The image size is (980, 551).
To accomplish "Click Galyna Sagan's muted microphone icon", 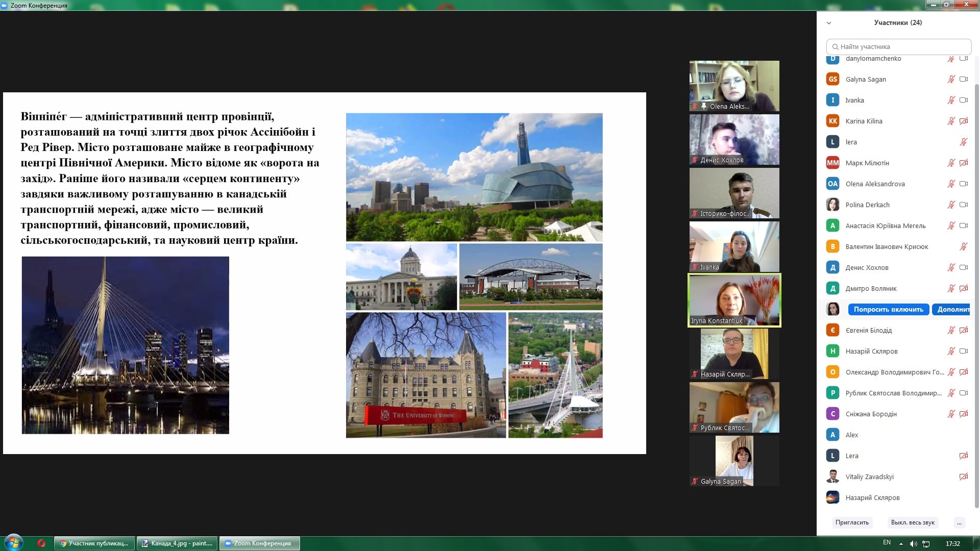I will click(x=951, y=79).
